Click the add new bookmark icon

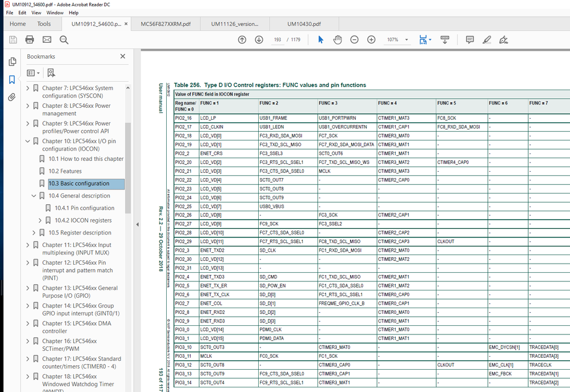(51, 73)
